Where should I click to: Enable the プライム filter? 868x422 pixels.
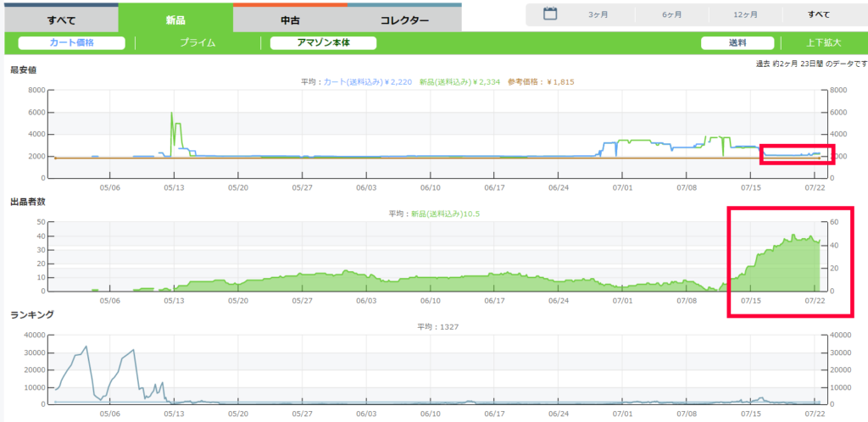(198, 43)
